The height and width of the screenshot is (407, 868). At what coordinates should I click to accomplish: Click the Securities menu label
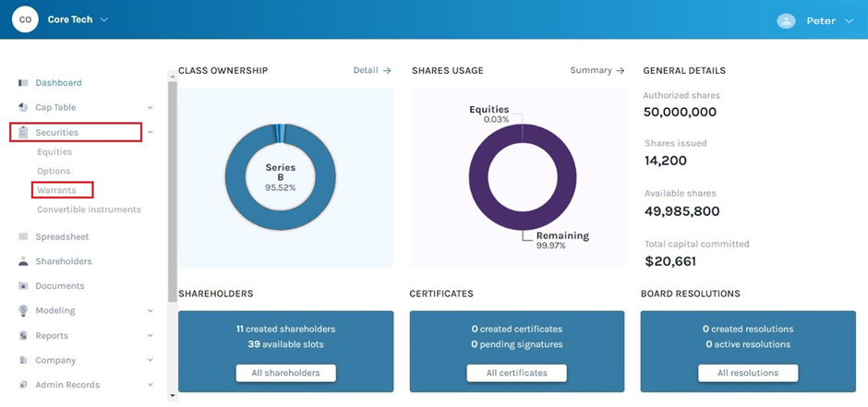(x=57, y=133)
